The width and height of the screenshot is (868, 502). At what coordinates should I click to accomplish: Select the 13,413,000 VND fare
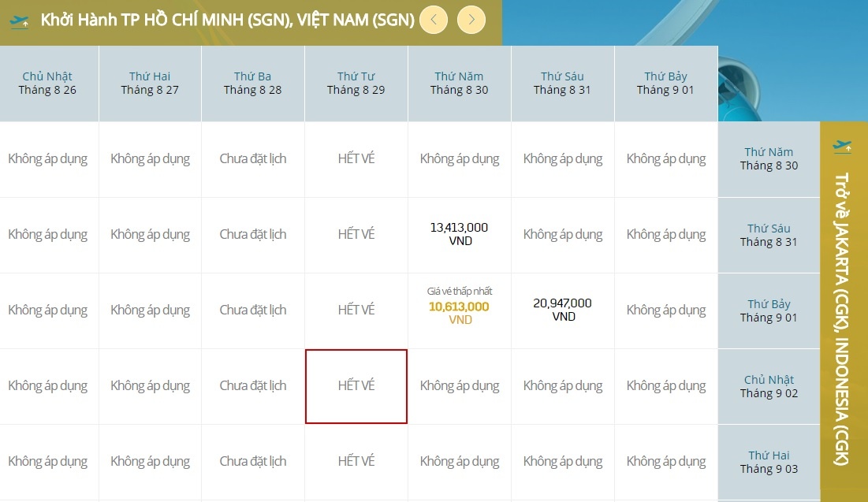[x=459, y=234]
